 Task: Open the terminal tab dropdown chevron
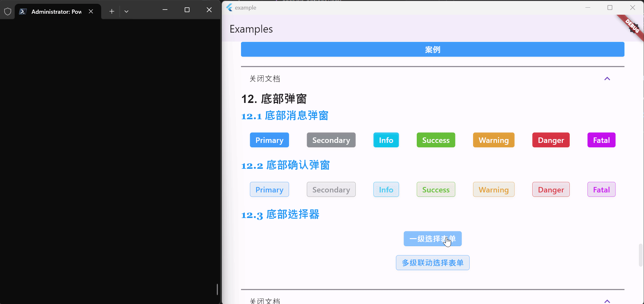(x=126, y=11)
